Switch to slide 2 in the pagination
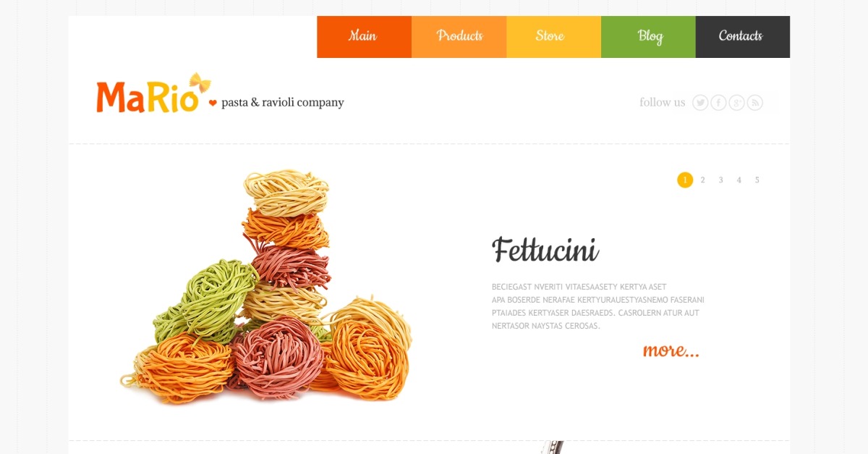Viewport: 868px width, 454px height. [702, 180]
